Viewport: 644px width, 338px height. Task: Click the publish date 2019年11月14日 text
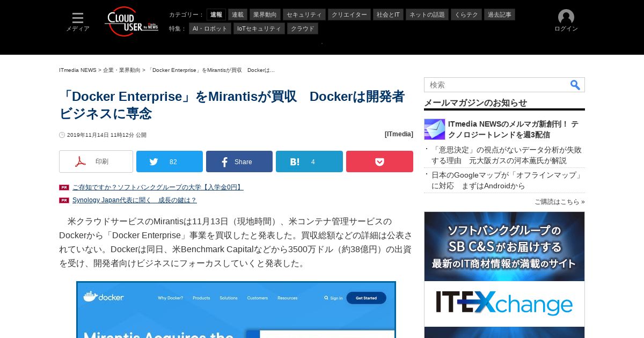pyautogui.click(x=107, y=135)
